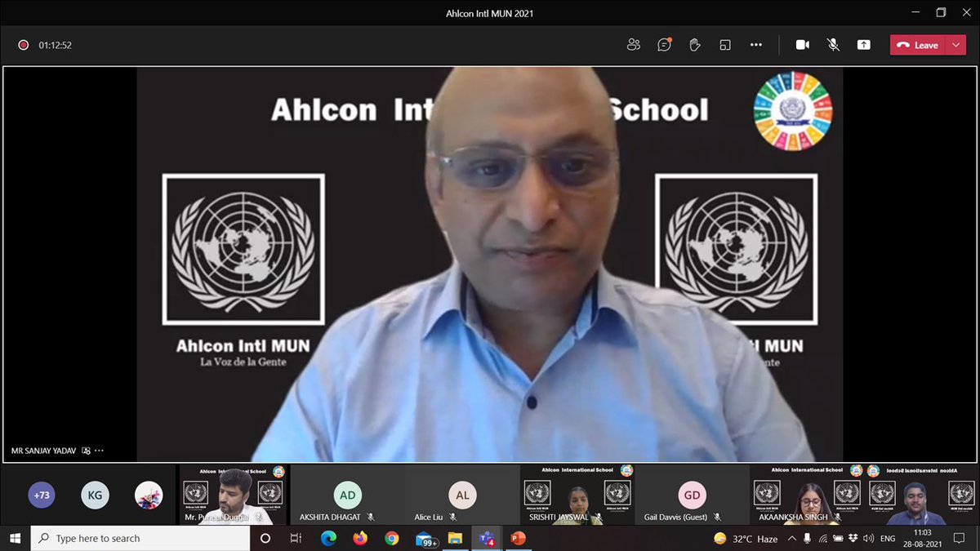980x551 pixels.
Task: Open the participants list
Action: (634, 45)
